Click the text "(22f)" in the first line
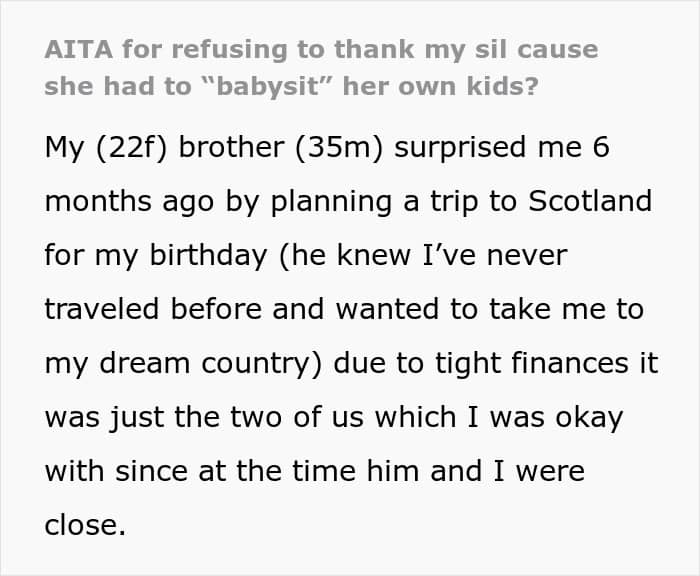 132,147
